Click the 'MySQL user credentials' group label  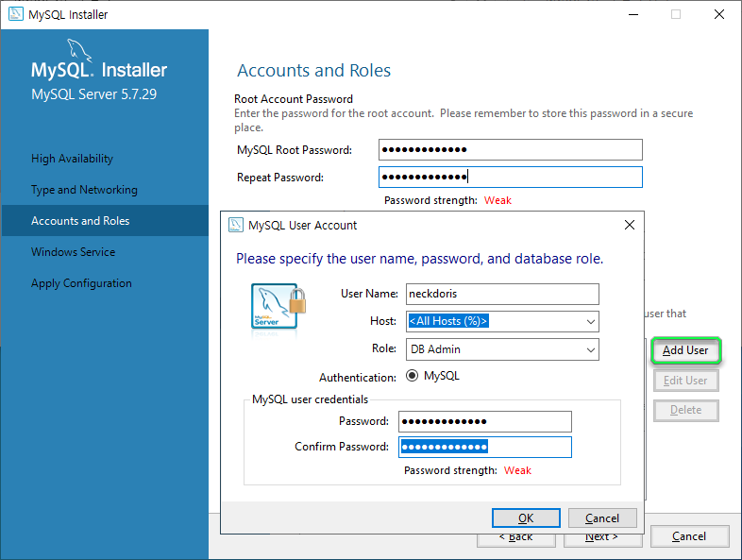(310, 399)
